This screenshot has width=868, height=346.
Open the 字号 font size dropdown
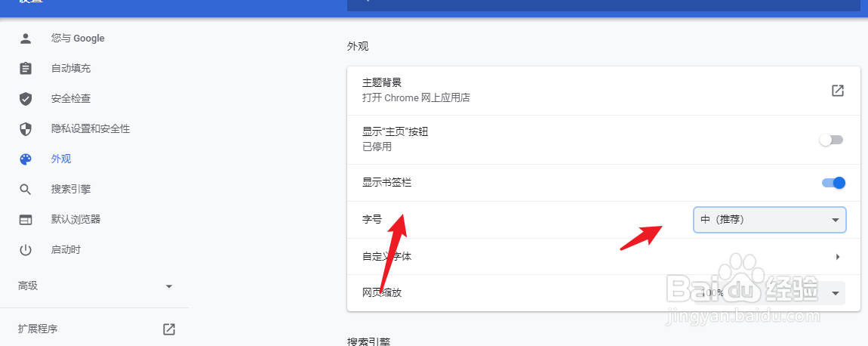pos(769,220)
